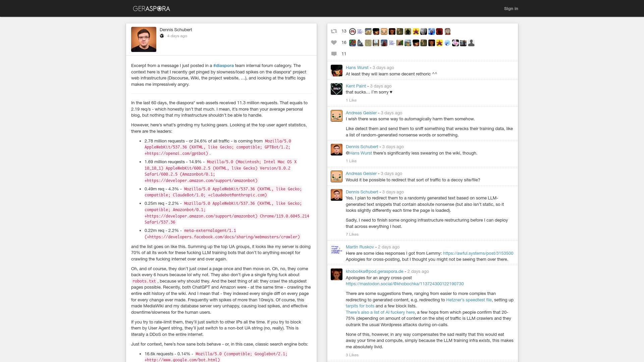This screenshot has height=362, width=644.
Task: Show the 7 Likes on Dennis's comment
Action: tap(352, 234)
